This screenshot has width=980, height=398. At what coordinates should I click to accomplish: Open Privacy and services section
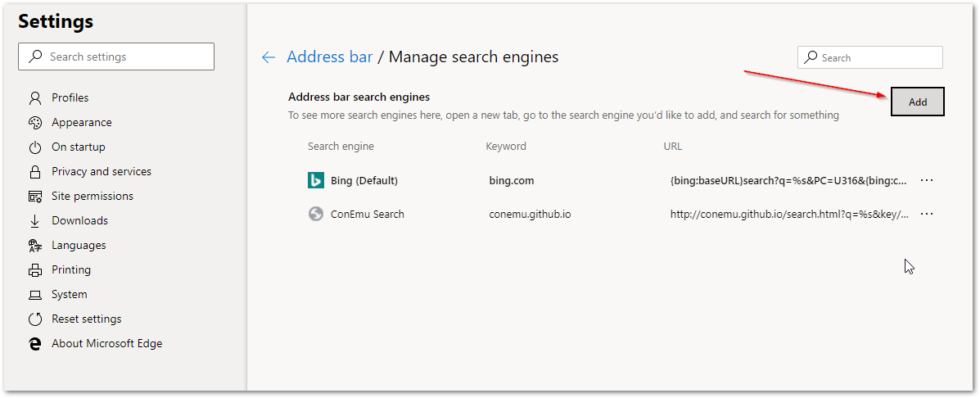pyautogui.click(x=102, y=172)
